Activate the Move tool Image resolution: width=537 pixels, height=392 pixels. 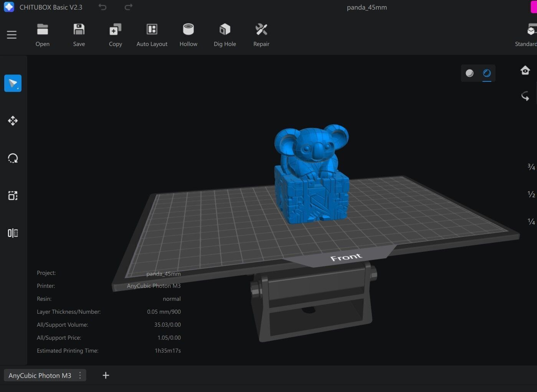coord(13,121)
